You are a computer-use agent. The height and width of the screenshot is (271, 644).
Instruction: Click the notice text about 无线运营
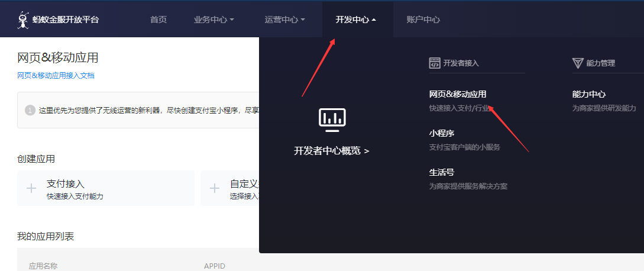tap(148, 110)
